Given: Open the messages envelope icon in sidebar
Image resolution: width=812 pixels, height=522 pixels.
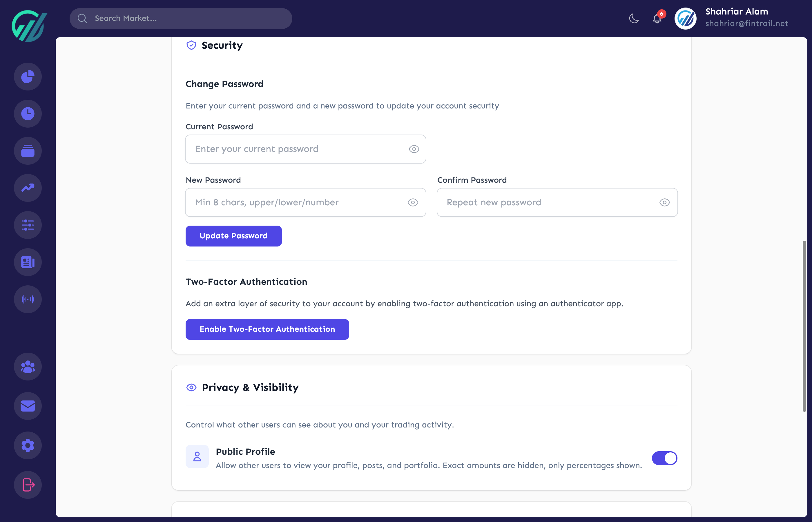Looking at the screenshot, I should point(28,406).
